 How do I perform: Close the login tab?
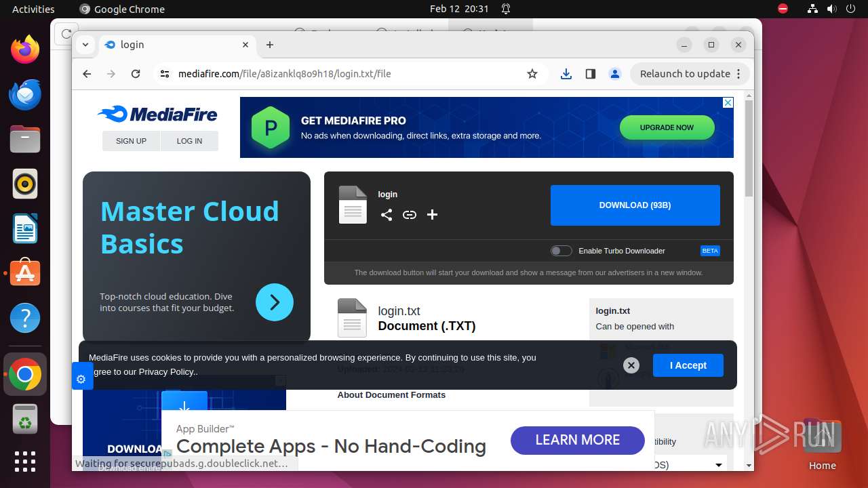(x=245, y=45)
